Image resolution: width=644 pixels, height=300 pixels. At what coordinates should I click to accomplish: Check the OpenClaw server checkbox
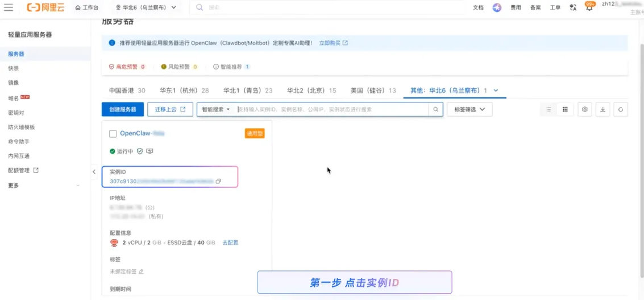[113, 134]
